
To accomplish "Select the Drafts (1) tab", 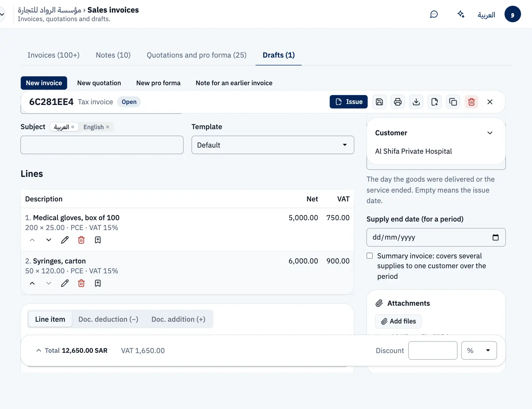I will tap(279, 55).
